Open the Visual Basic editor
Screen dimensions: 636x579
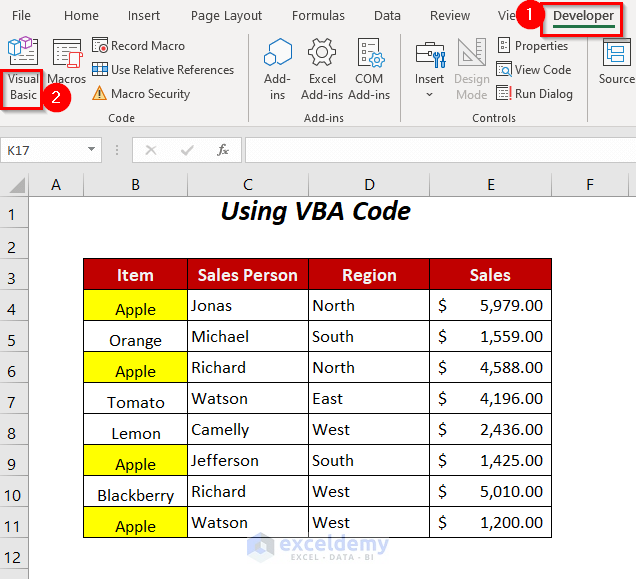(23, 69)
